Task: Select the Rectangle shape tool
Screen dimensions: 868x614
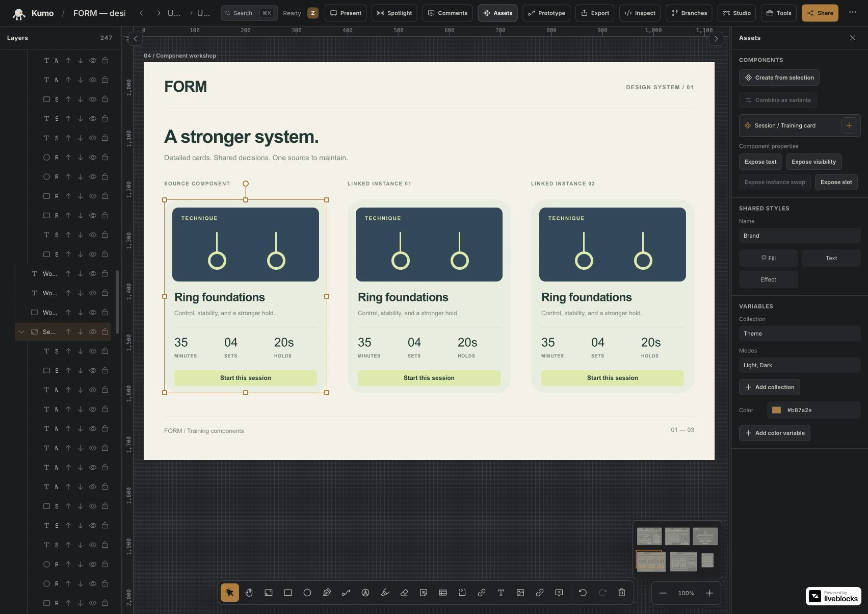Action: click(x=287, y=593)
